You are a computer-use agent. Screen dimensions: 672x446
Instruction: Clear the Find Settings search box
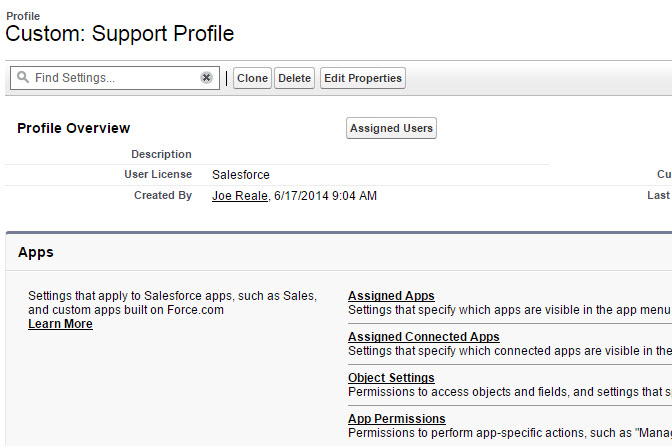(x=206, y=78)
